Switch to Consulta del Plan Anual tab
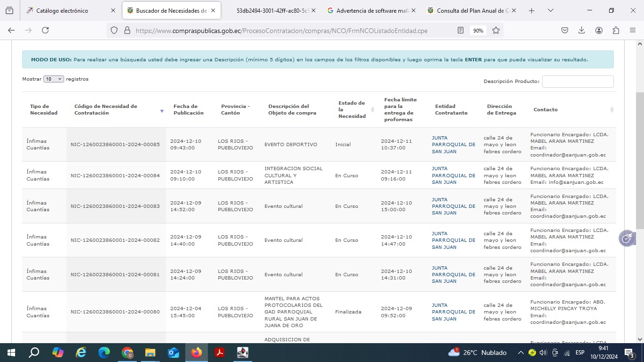The width and height of the screenshot is (644, 362). (471, 10)
